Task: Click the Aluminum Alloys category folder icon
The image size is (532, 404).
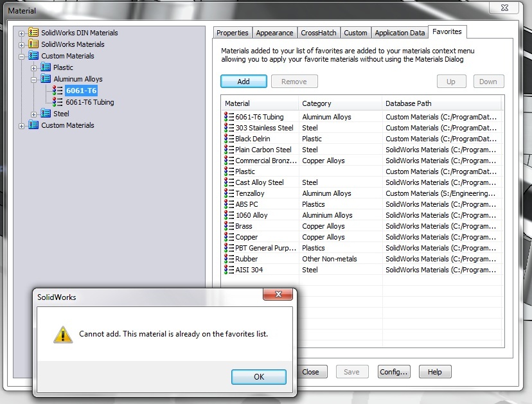Action: 46,79
